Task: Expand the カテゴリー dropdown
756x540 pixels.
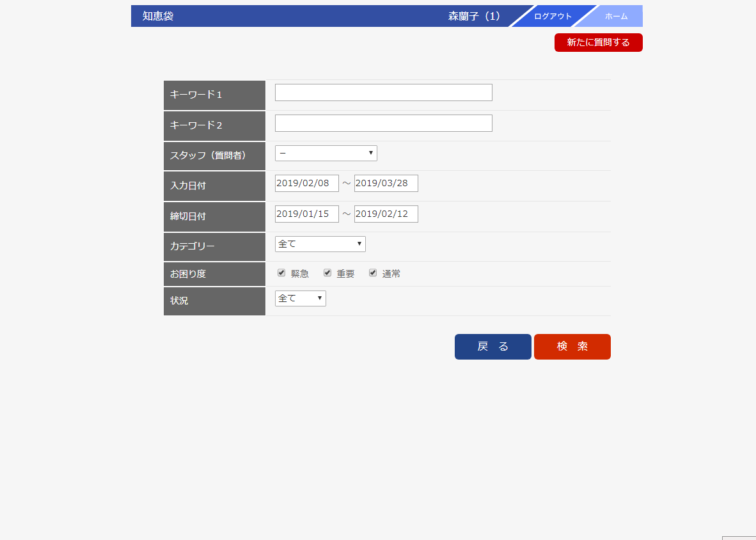Action: [x=320, y=244]
